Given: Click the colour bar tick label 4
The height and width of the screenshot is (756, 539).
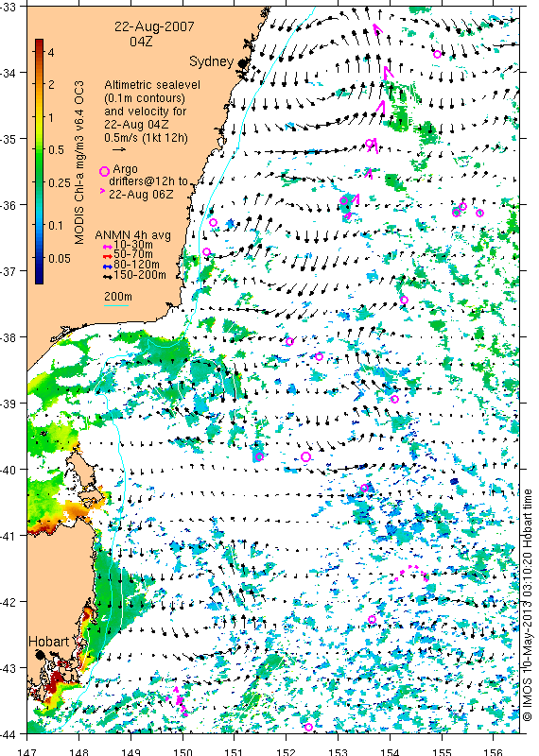Looking at the screenshot, I should pyautogui.click(x=51, y=52).
